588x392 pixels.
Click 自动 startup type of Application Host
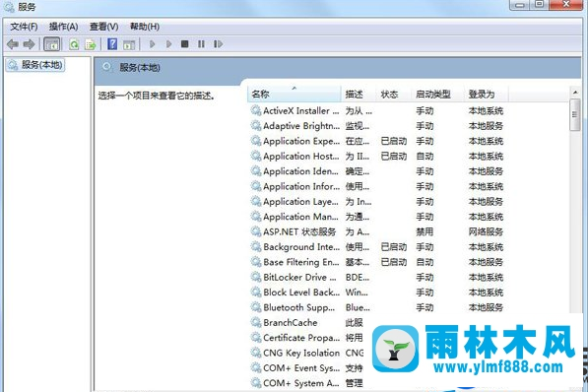(425, 156)
